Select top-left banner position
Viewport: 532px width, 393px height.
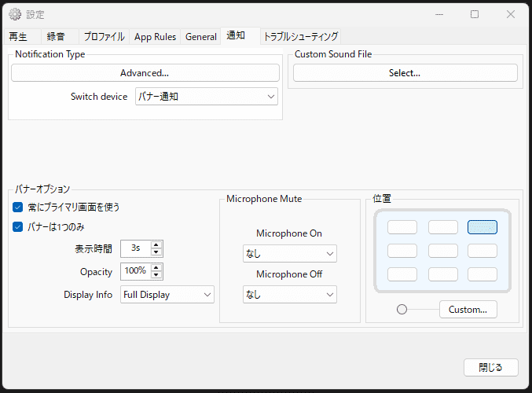pos(402,227)
